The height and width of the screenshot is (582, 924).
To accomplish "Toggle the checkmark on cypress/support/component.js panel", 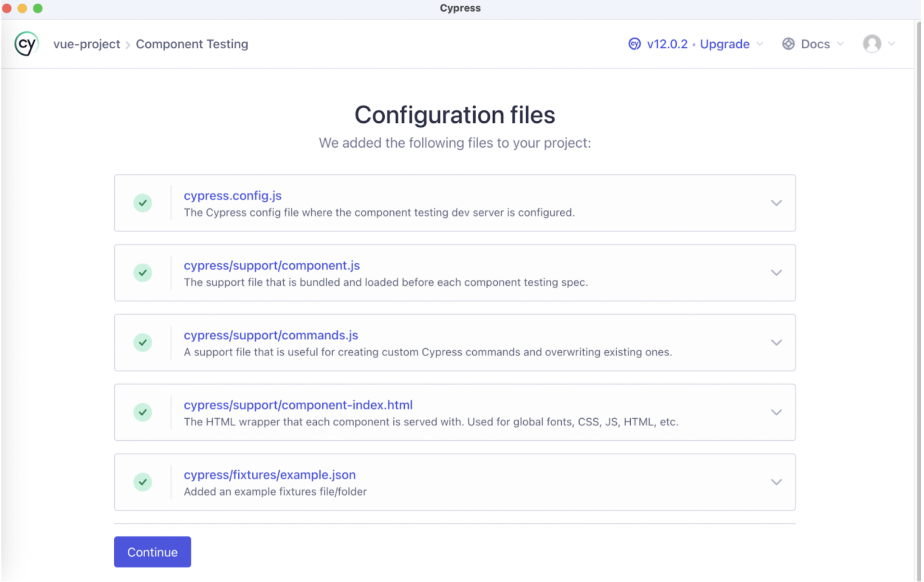I will (143, 273).
